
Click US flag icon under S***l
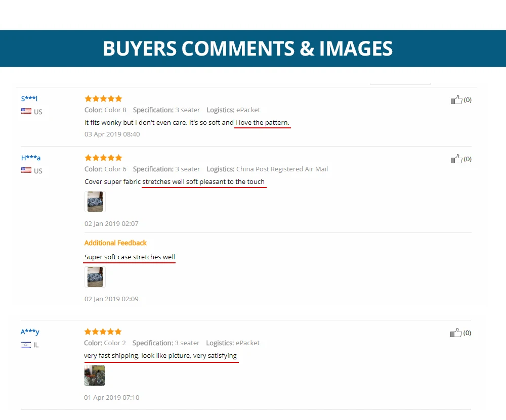[x=26, y=111]
